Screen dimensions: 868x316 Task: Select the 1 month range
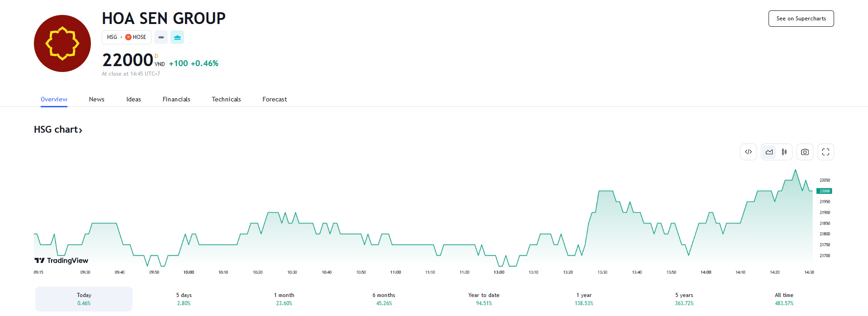[284, 299]
